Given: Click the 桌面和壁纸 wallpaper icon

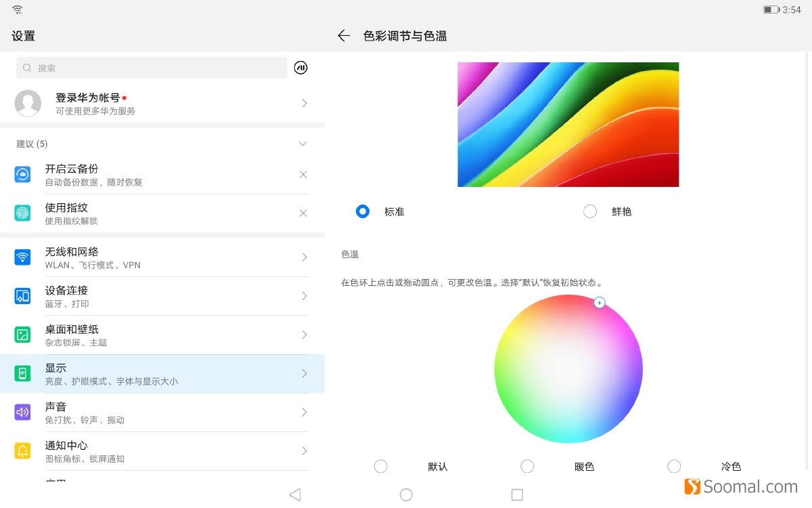Looking at the screenshot, I should click(22, 335).
